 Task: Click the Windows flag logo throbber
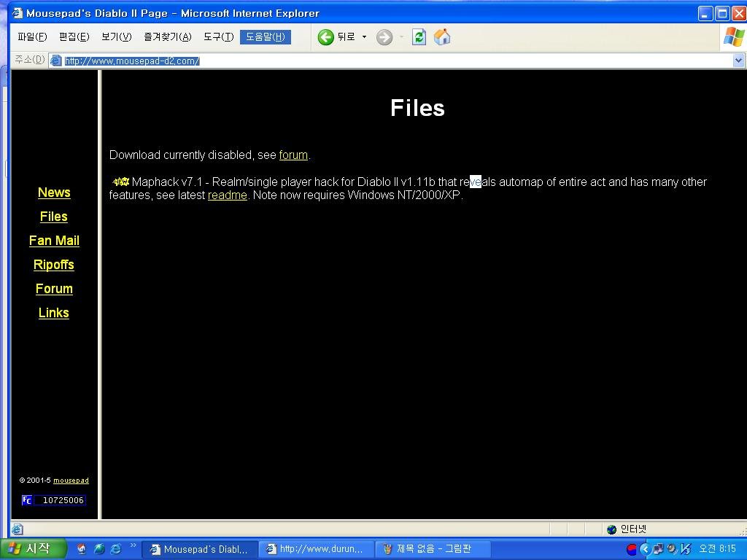coord(734,37)
